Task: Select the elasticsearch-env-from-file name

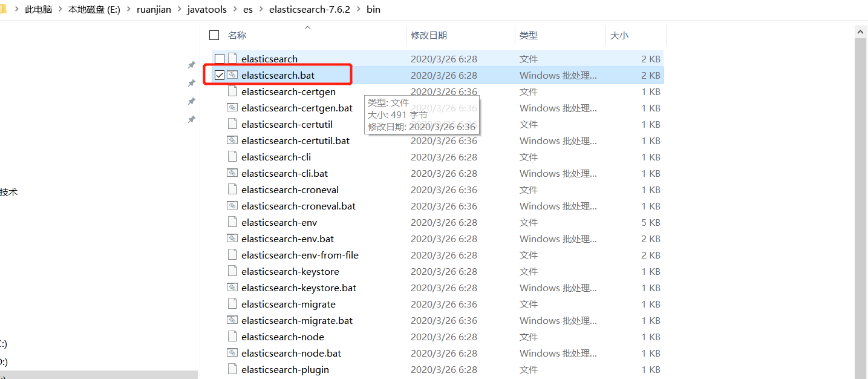Action: point(300,255)
